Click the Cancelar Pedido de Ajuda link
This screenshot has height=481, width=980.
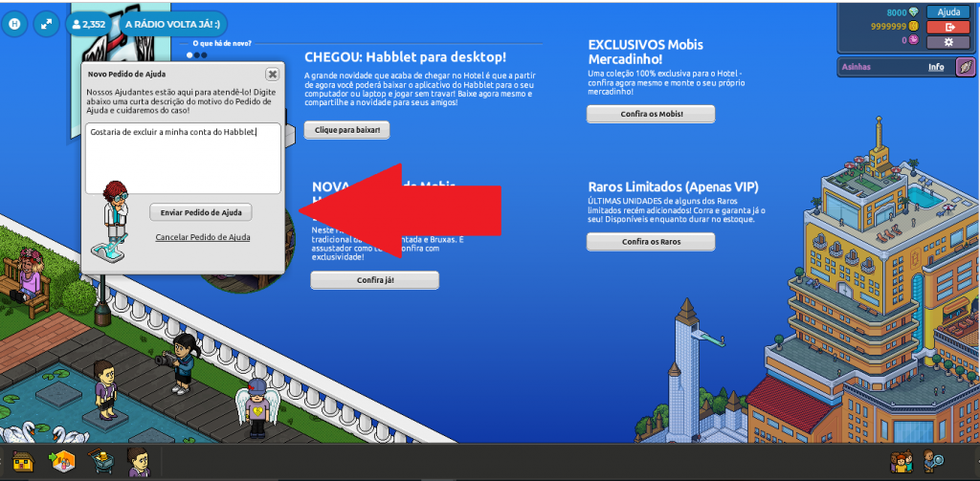pyautogui.click(x=203, y=237)
